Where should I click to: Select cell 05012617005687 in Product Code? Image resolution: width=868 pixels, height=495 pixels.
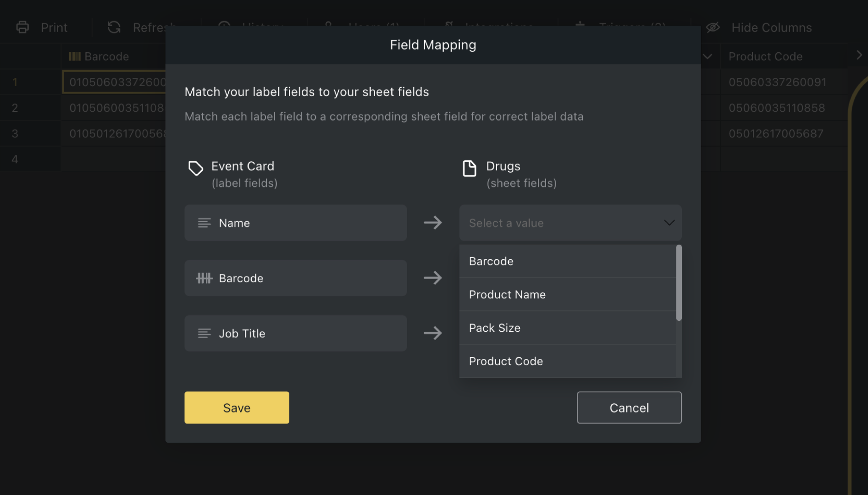[x=784, y=133]
